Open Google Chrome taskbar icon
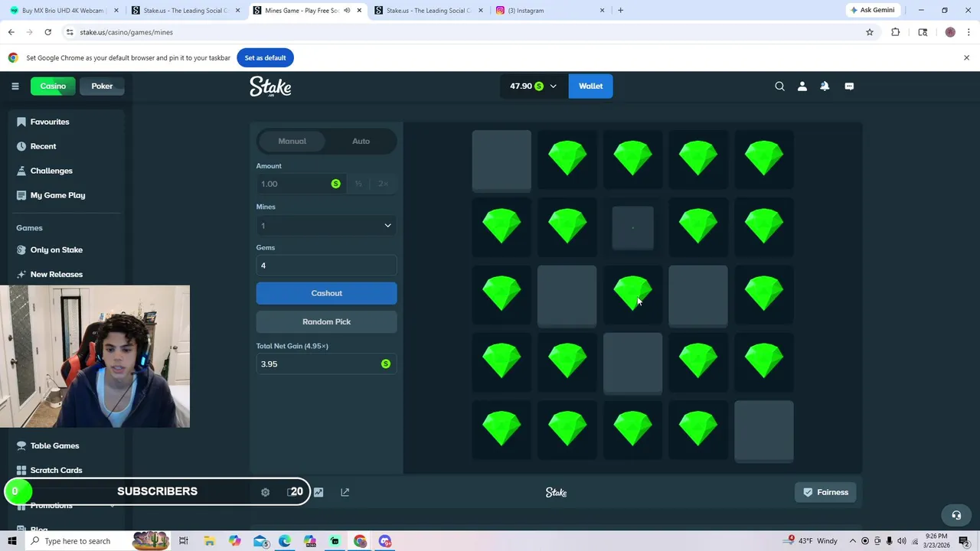Viewport: 980px width, 551px height. pos(360,541)
